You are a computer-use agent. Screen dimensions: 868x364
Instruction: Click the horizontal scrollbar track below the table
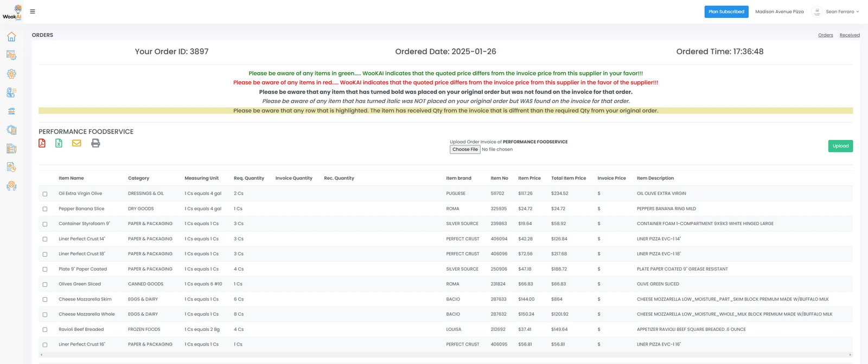click(x=446, y=355)
